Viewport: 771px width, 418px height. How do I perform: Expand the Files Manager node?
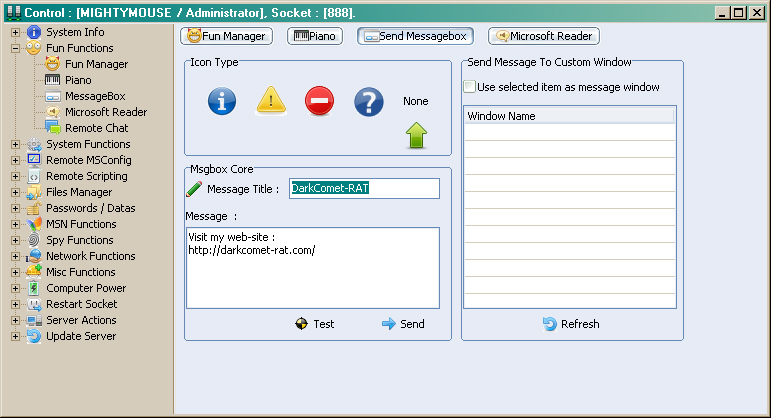coord(15,192)
